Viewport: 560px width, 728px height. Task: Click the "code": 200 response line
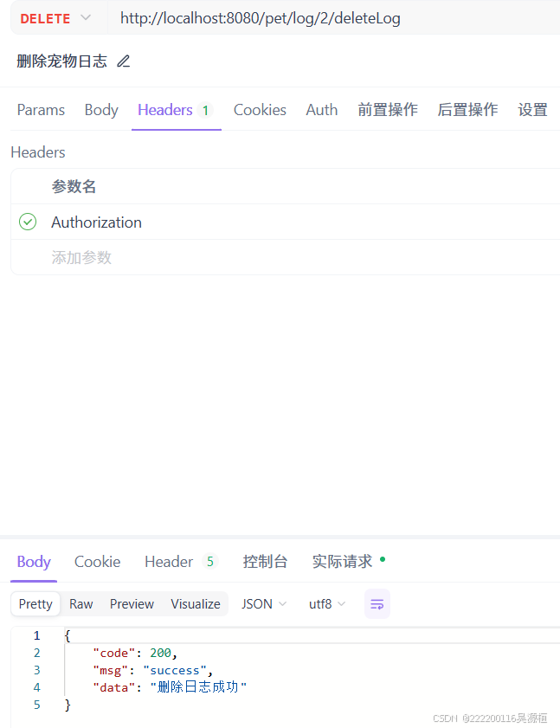click(x=135, y=653)
